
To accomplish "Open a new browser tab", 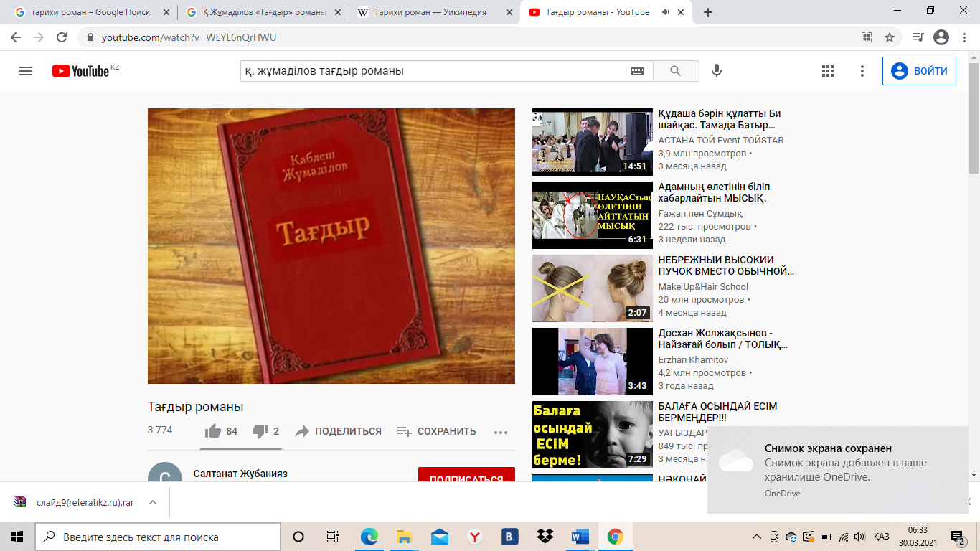I will pos(708,12).
